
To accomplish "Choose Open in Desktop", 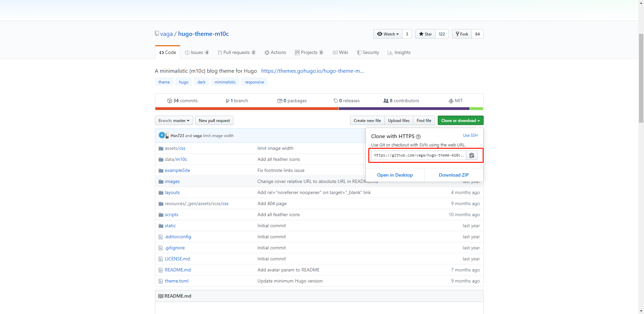I will [x=395, y=175].
